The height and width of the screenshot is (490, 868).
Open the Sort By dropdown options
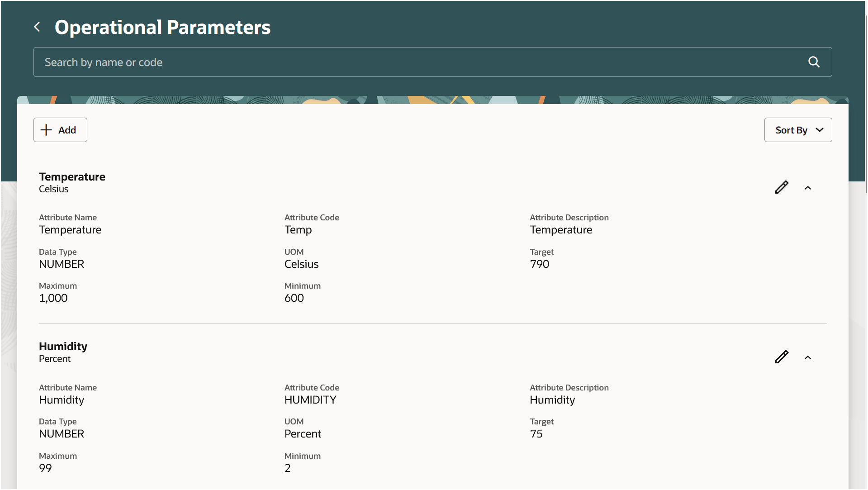tap(797, 130)
